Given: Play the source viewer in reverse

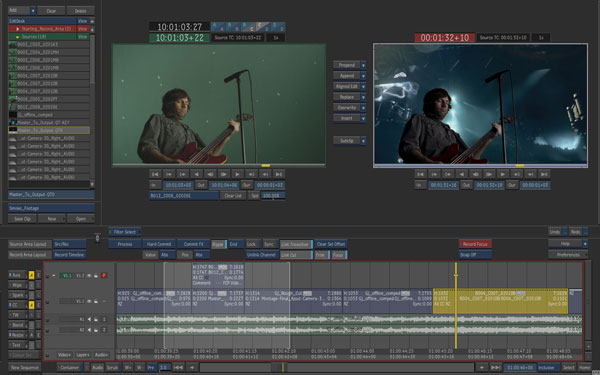Looking at the screenshot, I should point(196,174).
